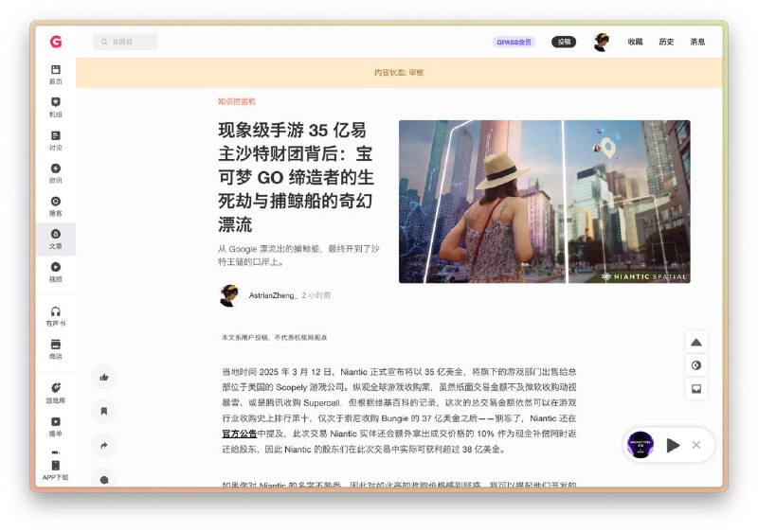Like the article with thumbs-up button

[104, 377]
